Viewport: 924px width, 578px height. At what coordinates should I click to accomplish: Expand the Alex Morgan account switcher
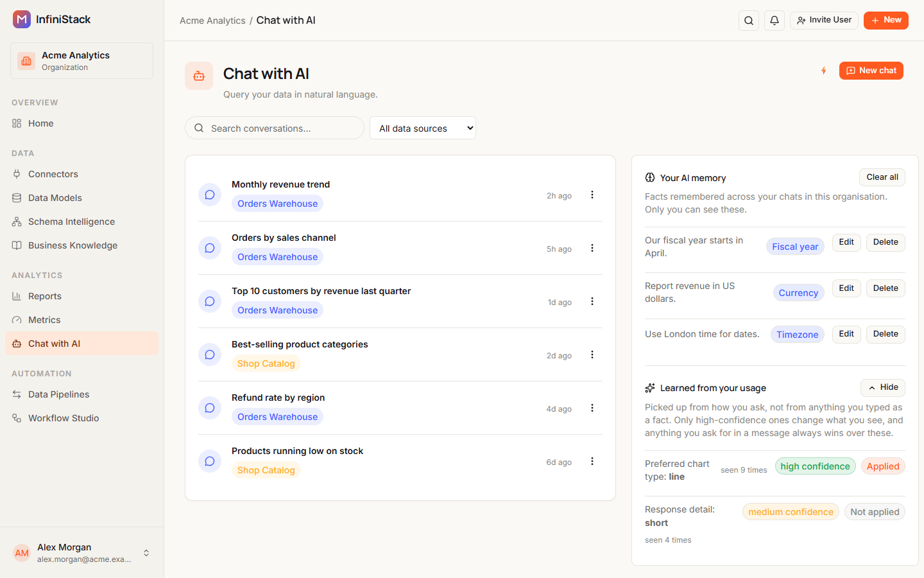point(146,553)
